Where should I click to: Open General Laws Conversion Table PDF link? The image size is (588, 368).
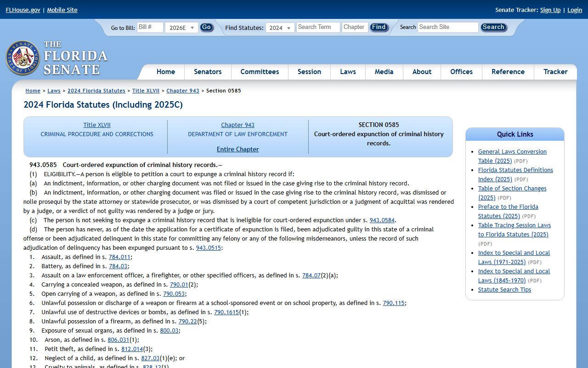coord(512,156)
